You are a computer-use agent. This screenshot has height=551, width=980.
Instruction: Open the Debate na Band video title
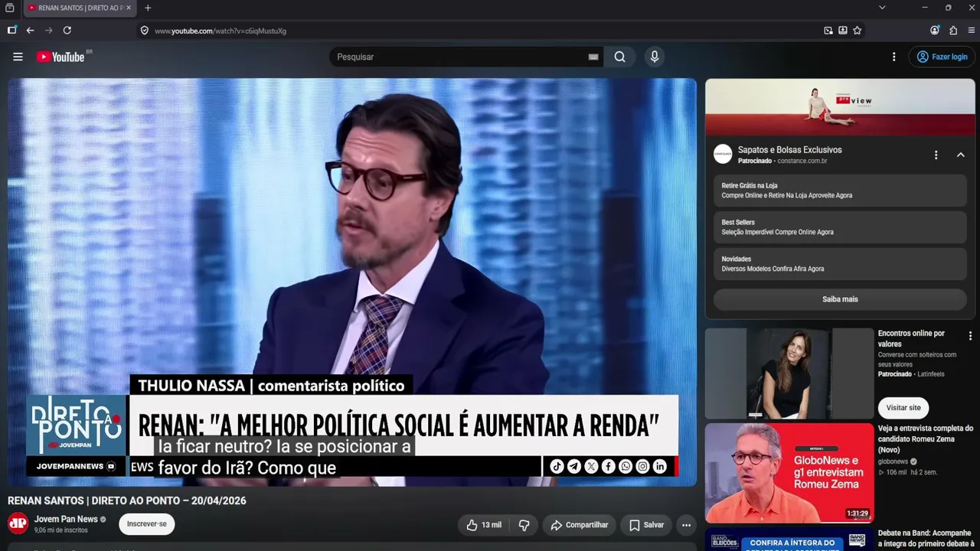(926, 537)
